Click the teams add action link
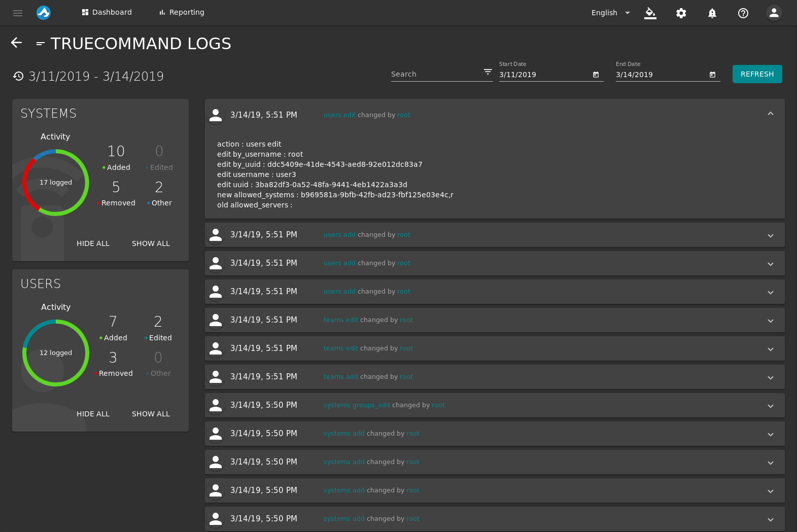797x532 pixels. 341,377
